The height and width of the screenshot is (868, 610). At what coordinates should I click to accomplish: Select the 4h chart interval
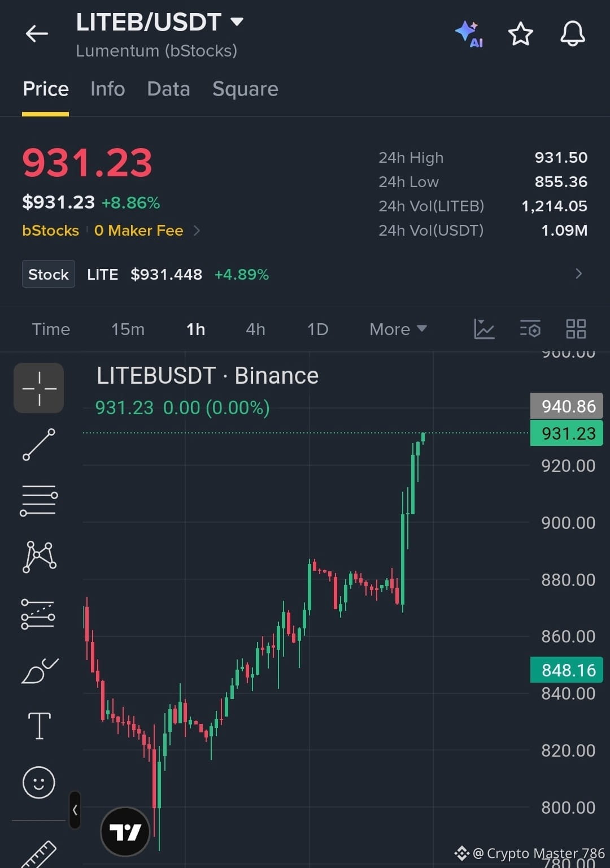(x=255, y=329)
